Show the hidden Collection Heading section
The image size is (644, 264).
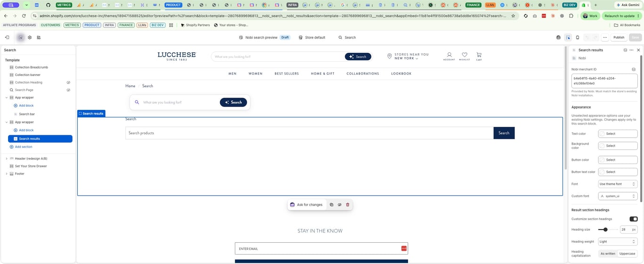pos(68,82)
